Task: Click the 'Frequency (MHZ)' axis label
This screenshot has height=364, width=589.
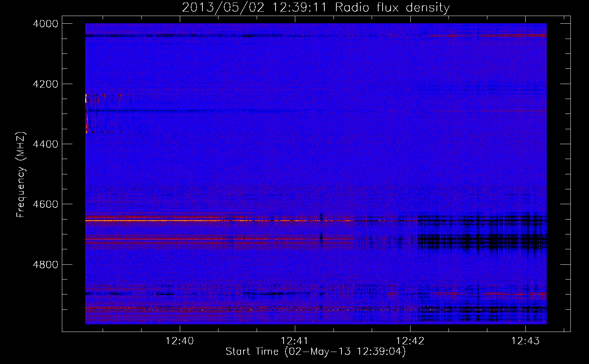Action: [21, 175]
